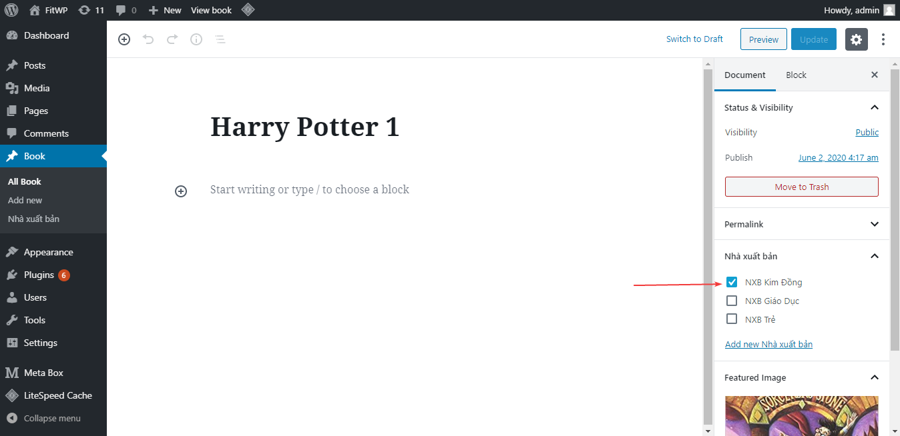The image size is (900, 436).
Task: Check the NXB Giáo Dục checkbox
Action: [732, 301]
